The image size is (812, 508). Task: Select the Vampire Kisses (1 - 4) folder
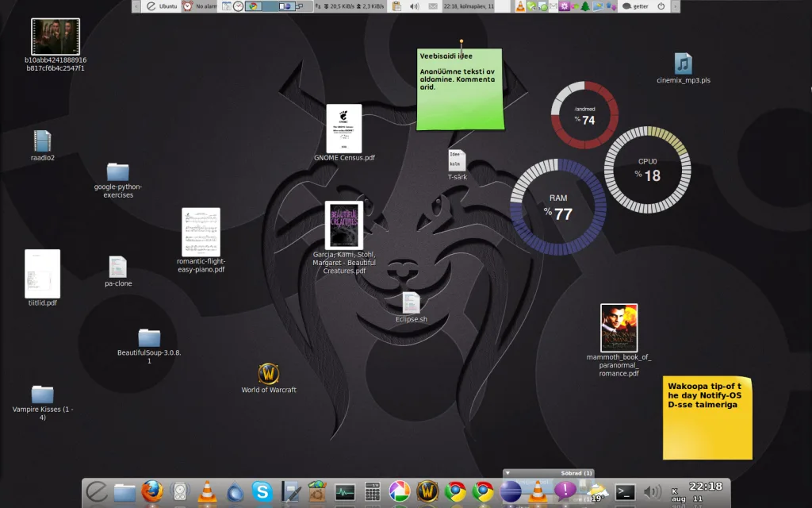click(x=43, y=394)
